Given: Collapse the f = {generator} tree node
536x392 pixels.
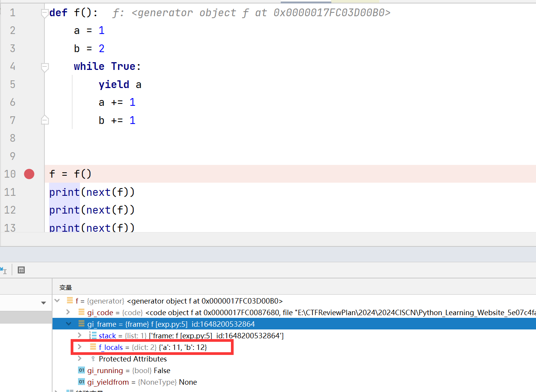Looking at the screenshot, I should [x=57, y=300].
